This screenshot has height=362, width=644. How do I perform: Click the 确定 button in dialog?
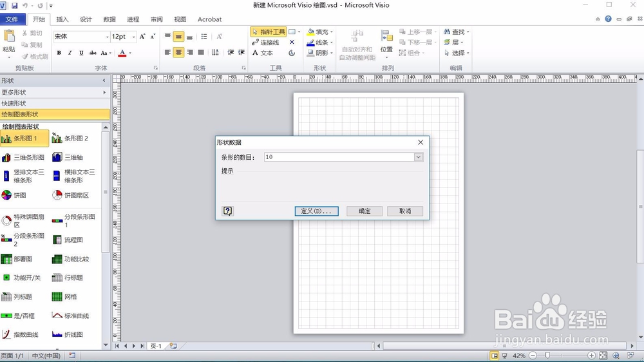click(x=365, y=211)
